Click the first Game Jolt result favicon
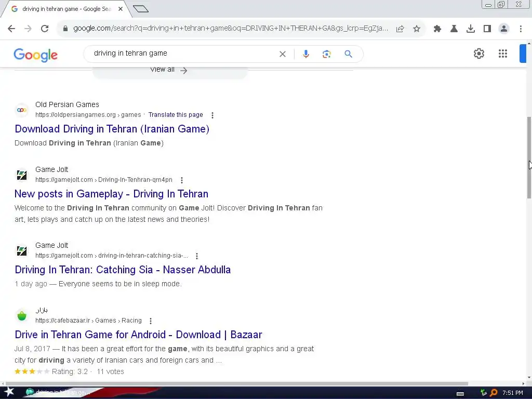Screen dimensions: 532x399 click(x=22, y=175)
